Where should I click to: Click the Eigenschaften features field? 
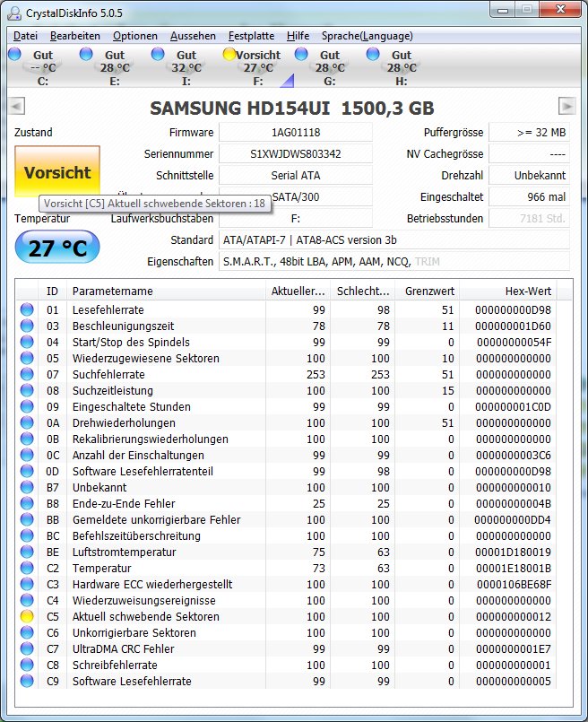pos(394,262)
